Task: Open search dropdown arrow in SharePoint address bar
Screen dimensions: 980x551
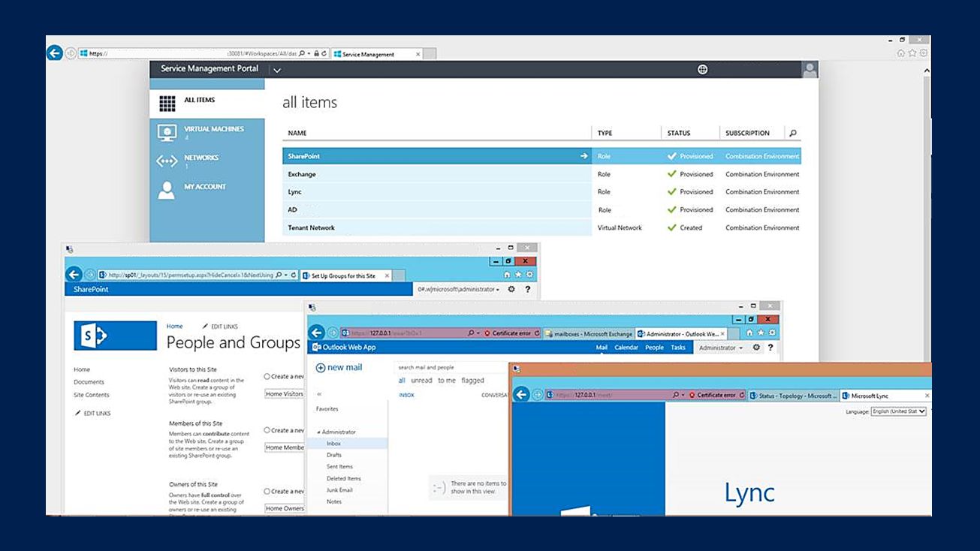Action: pos(285,275)
